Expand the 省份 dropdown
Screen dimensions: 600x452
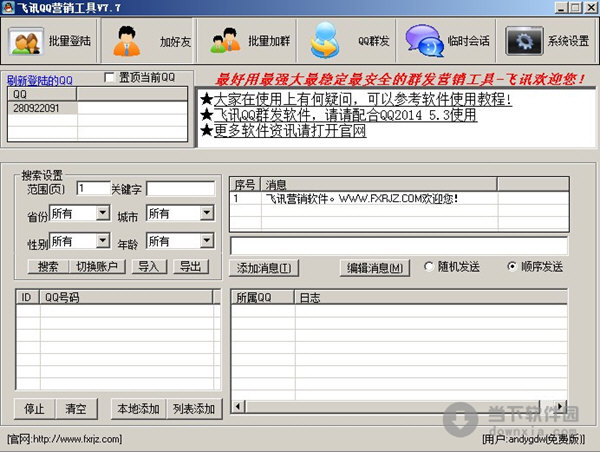[x=103, y=212]
